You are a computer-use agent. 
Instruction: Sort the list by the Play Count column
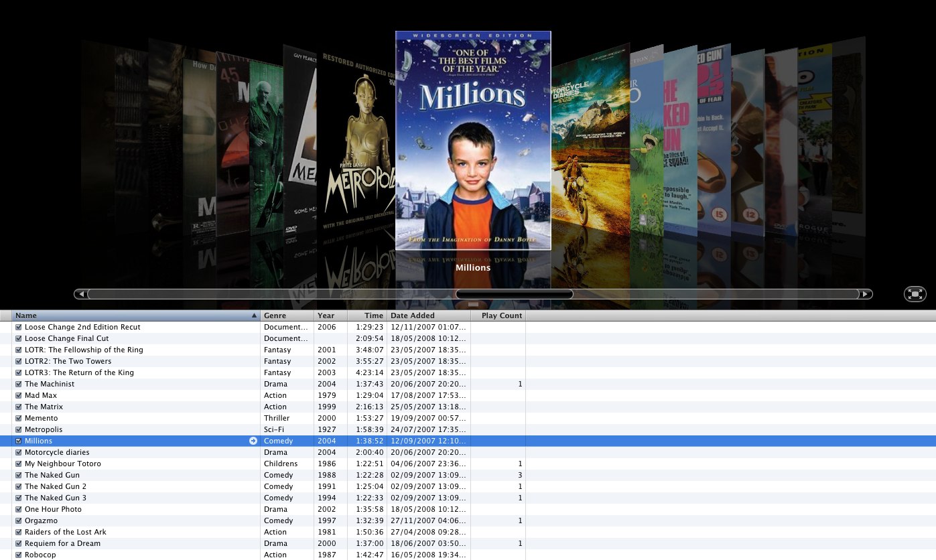[498, 316]
